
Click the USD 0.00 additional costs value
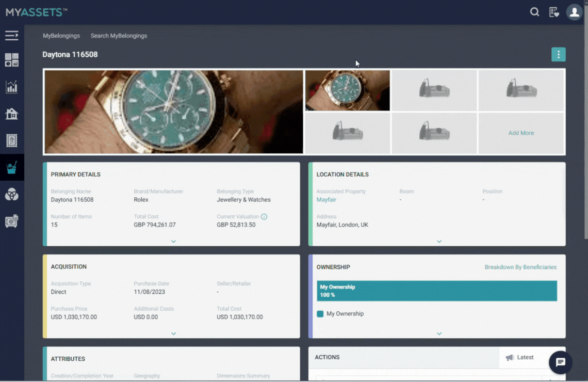click(146, 317)
